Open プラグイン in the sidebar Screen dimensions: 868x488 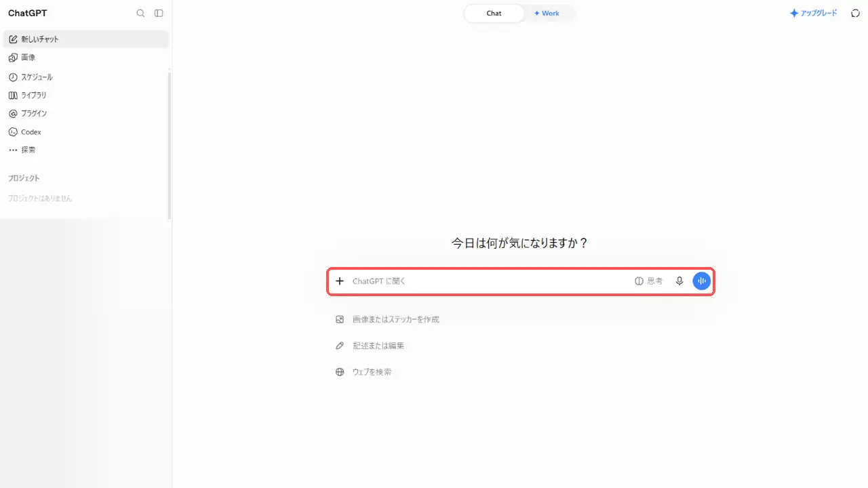85,114
